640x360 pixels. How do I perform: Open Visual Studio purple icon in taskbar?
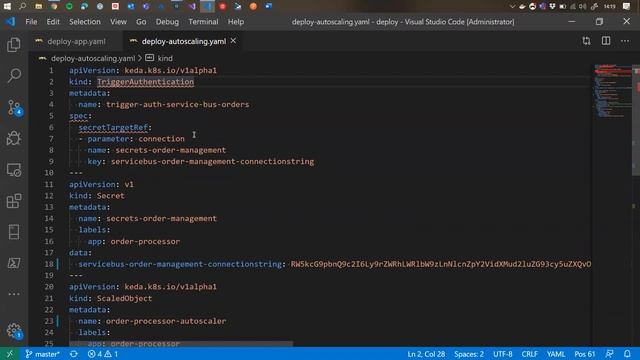pyautogui.click(x=192, y=6)
